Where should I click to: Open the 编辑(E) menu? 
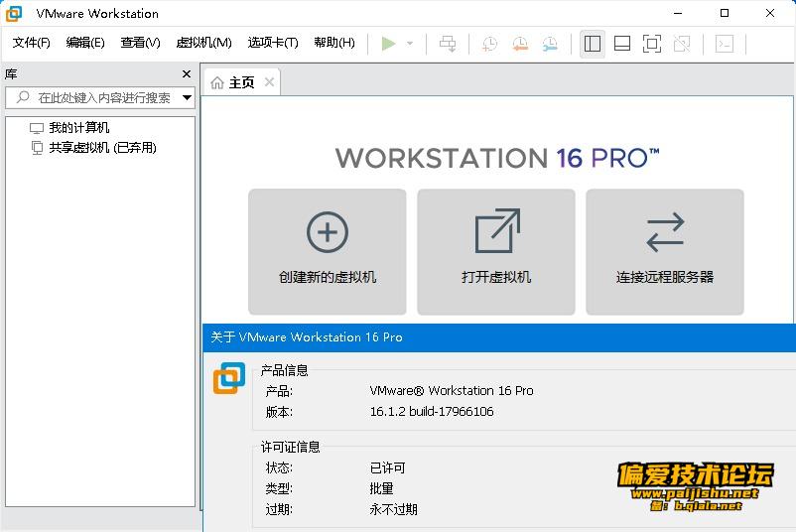pos(85,43)
